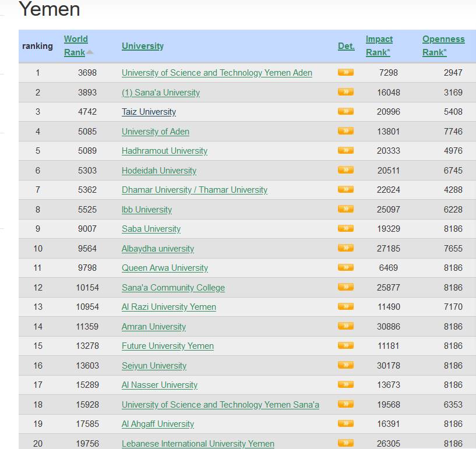
Task: Sort by the University column header
Action: coord(143,46)
